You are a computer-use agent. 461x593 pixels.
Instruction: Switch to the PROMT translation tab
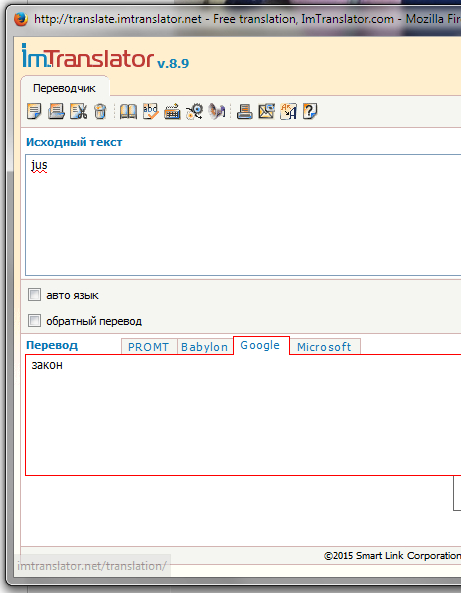coord(149,347)
